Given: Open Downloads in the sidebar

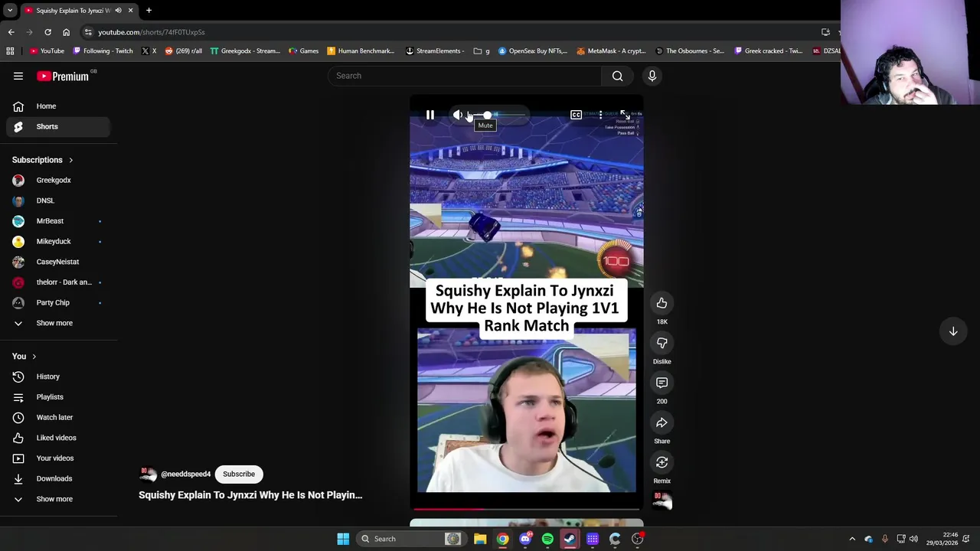Looking at the screenshot, I should coord(58,478).
